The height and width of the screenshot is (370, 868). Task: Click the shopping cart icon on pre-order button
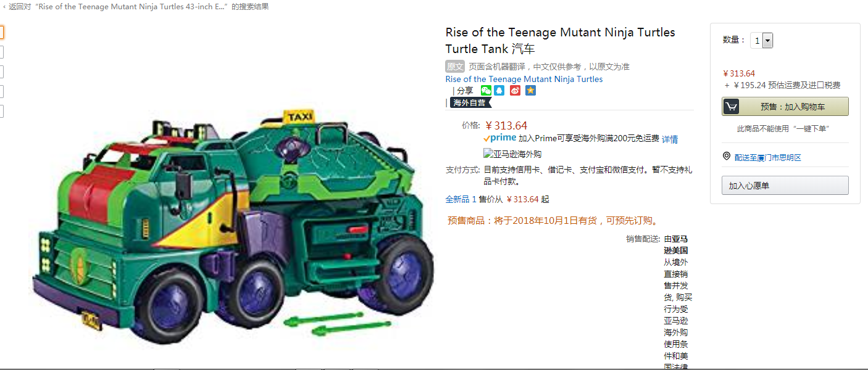point(732,107)
